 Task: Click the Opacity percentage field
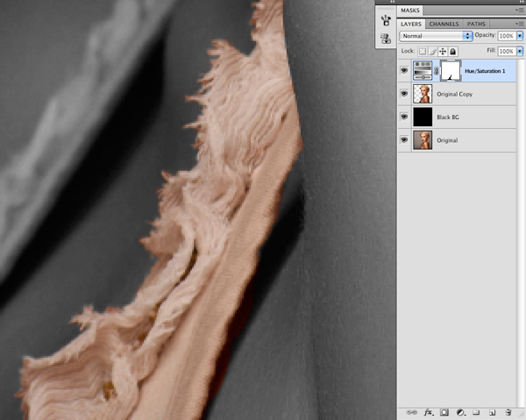pyautogui.click(x=507, y=36)
